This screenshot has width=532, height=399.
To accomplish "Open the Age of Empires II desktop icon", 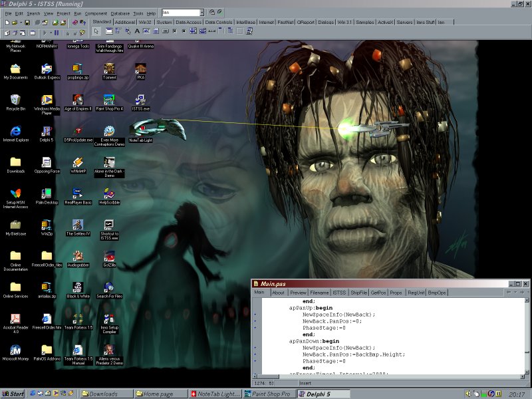I will point(78,103).
